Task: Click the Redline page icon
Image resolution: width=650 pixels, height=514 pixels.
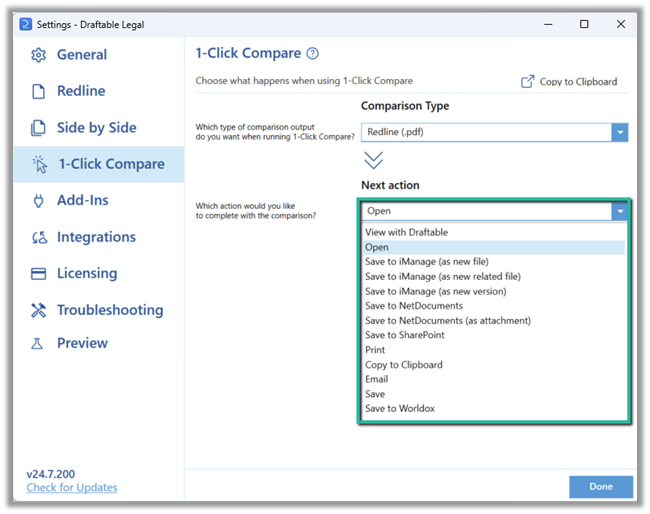Action: tap(39, 91)
